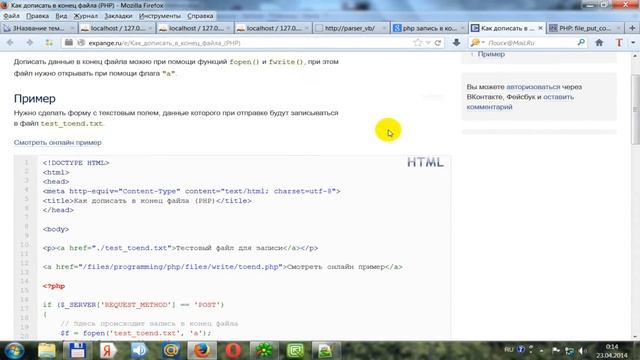640x360 pixels.
Task: Click 'Смотреть онлайн пример' link
Action: pos(58,142)
